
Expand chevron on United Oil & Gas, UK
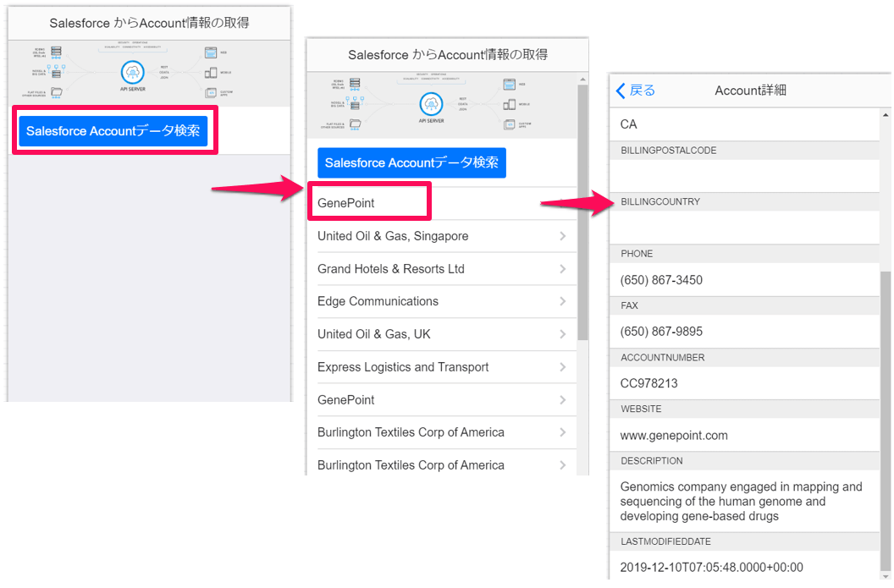pos(563,334)
